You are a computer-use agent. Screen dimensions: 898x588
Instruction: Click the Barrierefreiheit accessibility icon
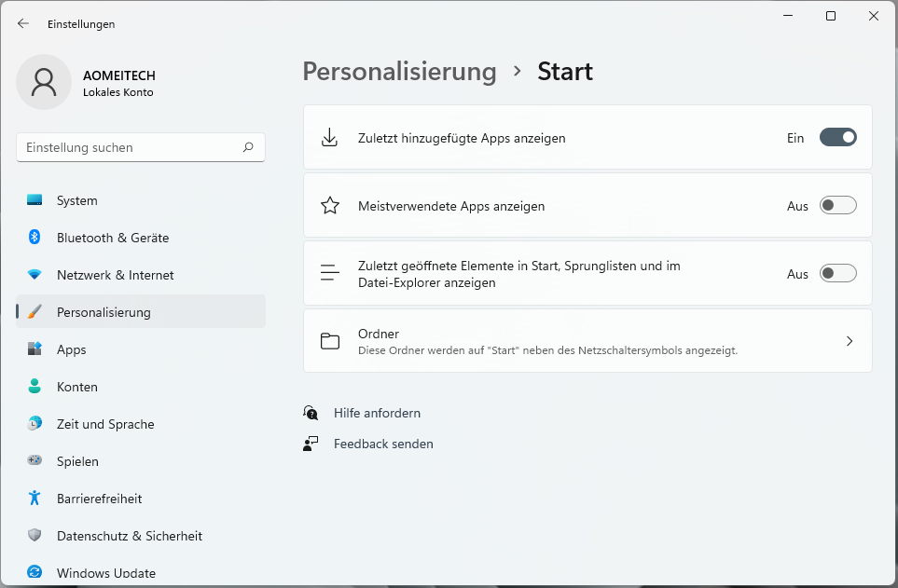(x=35, y=499)
